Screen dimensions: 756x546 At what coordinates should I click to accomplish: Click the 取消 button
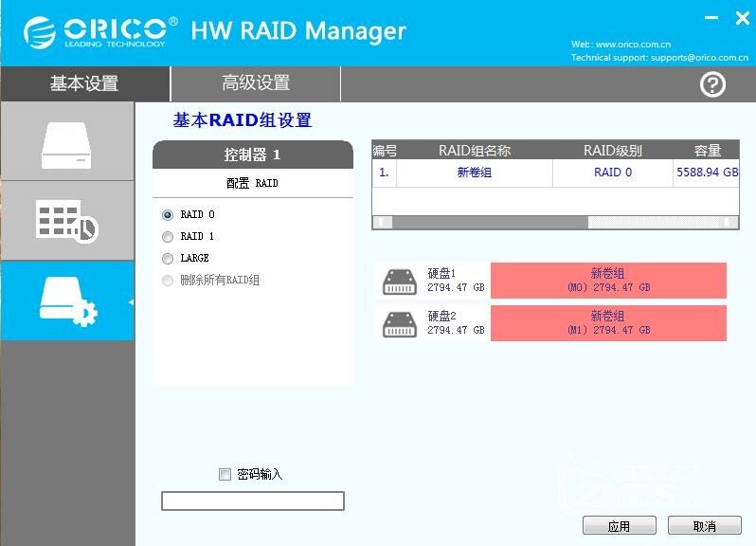click(x=705, y=525)
